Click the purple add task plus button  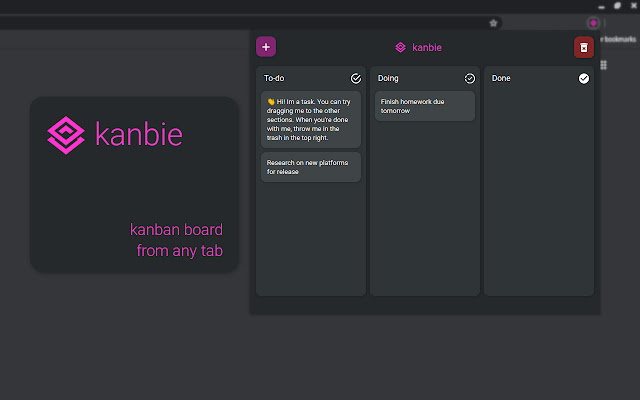(x=265, y=47)
